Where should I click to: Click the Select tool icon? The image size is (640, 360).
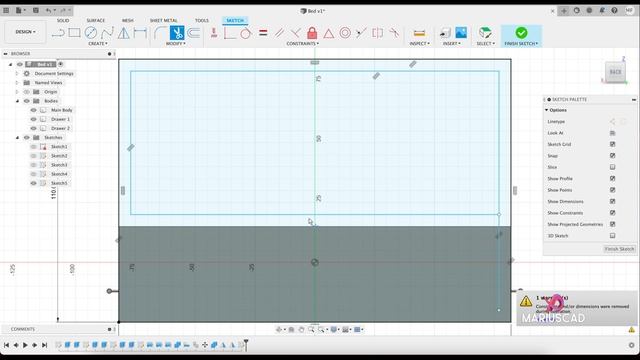click(x=485, y=33)
